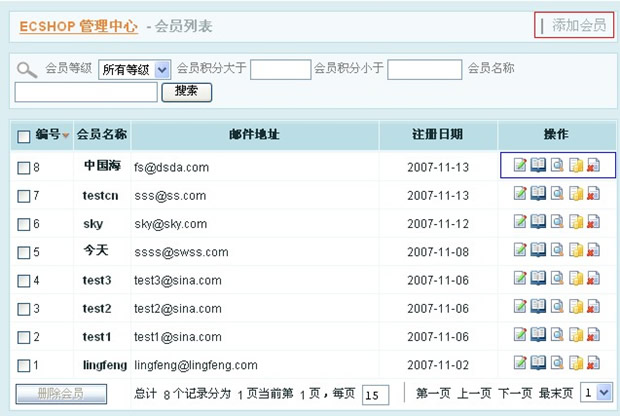Toggle the select-all checkbox in table header
This screenshot has width=620, height=416.
coord(24,136)
